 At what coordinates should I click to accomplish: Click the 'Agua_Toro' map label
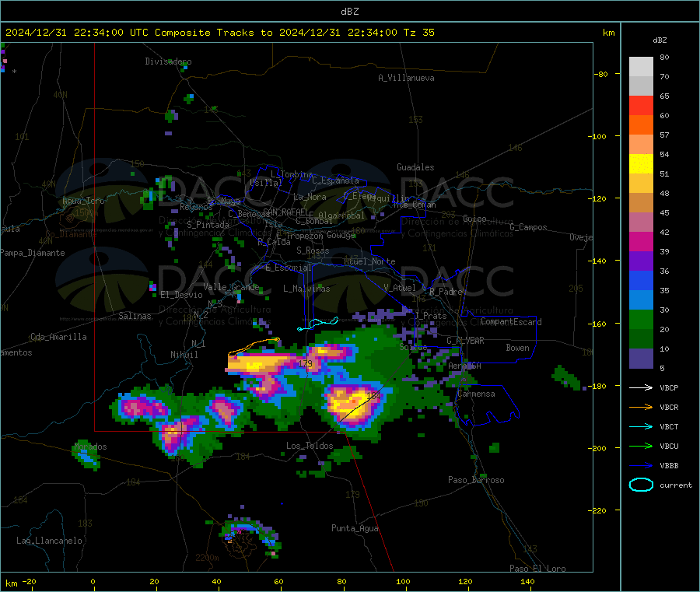(x=83, y=201)
